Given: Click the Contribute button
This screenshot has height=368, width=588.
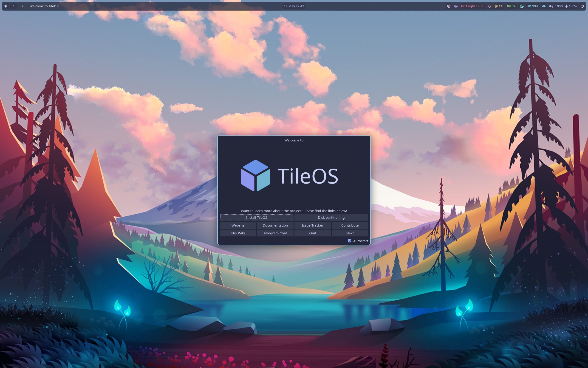Looking at the screenshot, I should [350, 225].
